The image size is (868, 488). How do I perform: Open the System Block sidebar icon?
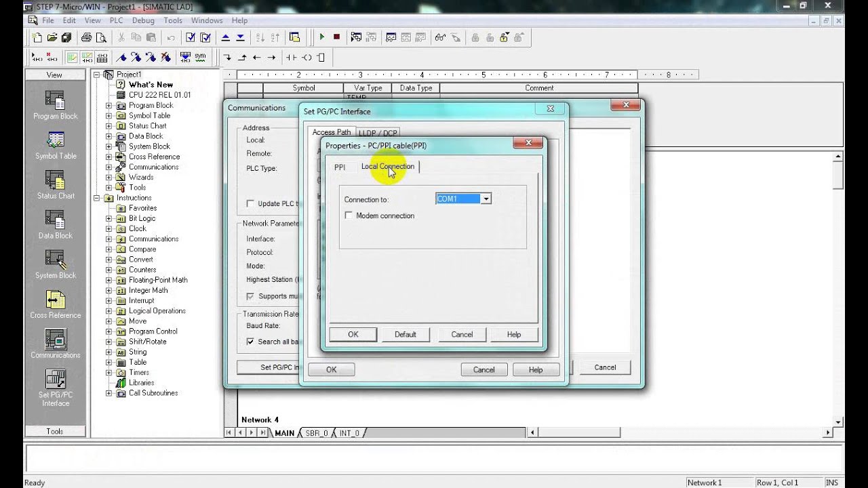pos(56,265)
